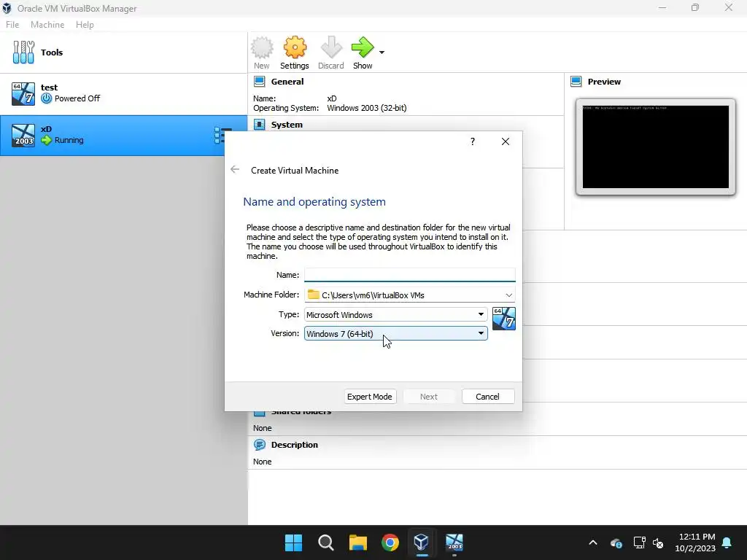Open the clock and date panel
The image size is (747, 560).
coord(695,542)
